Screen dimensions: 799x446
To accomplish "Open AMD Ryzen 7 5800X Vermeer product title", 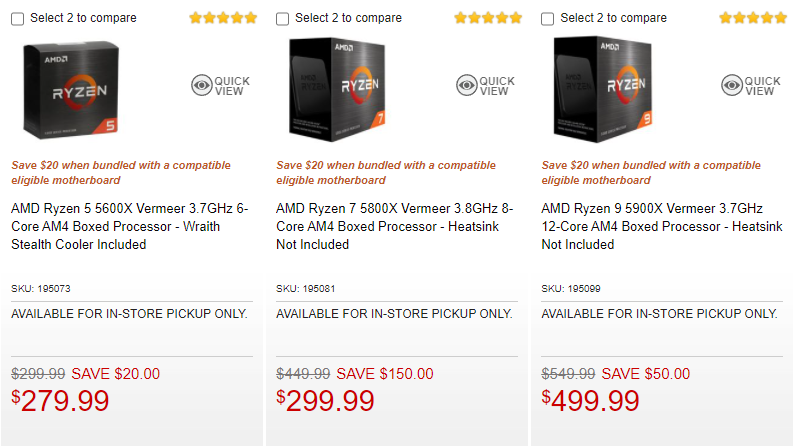I will click(395, 226).
